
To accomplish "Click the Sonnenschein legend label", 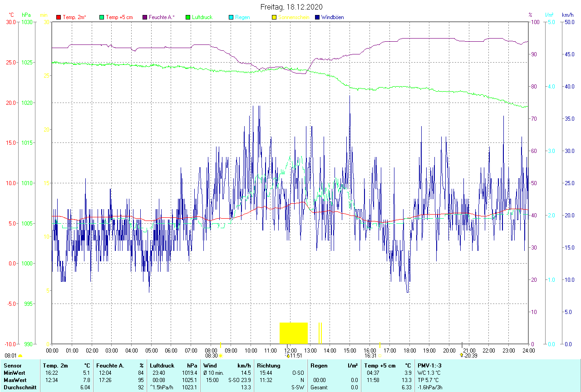I will pos(294,17).
